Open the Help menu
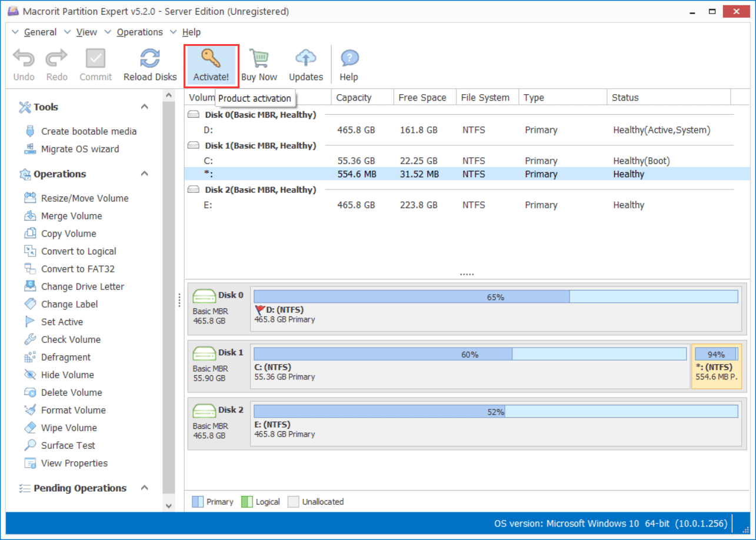Screen dimensions: 756x540 (x=191, y=32)
